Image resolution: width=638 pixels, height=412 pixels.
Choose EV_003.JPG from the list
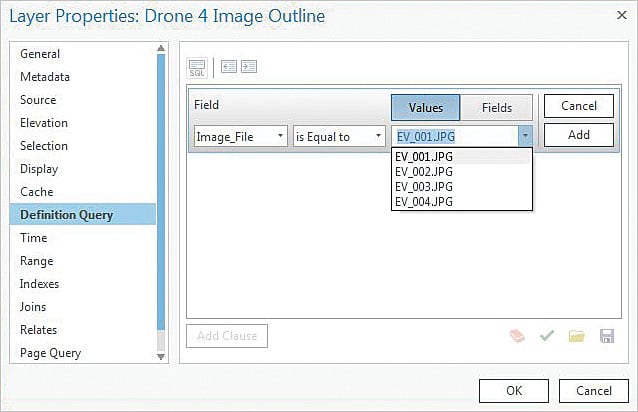[424, 187]
